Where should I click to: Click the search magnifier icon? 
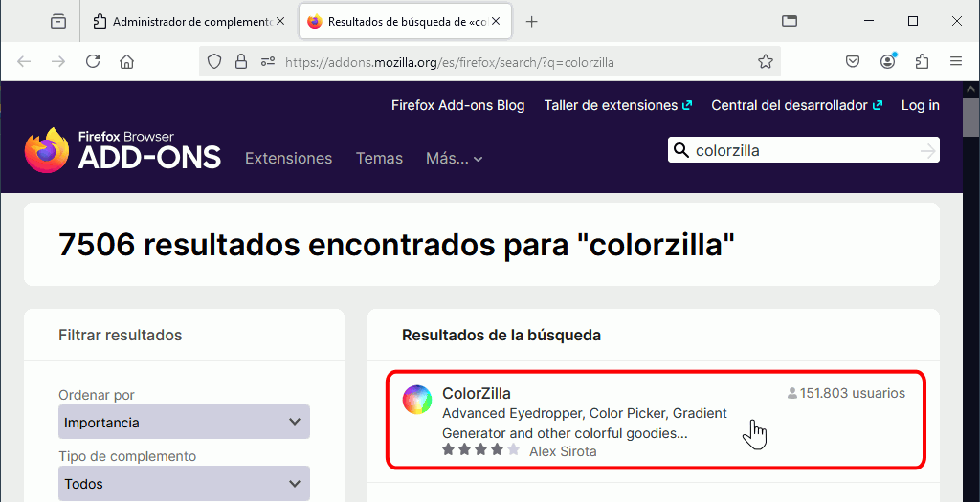[x=681, y=150]
